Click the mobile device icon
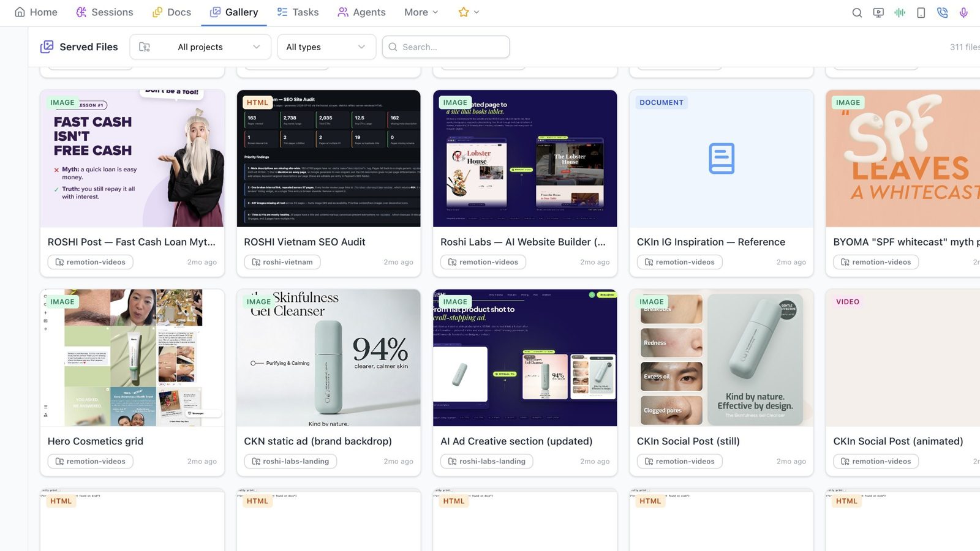Viewport: 980px width, 551px height. point(921,12)
